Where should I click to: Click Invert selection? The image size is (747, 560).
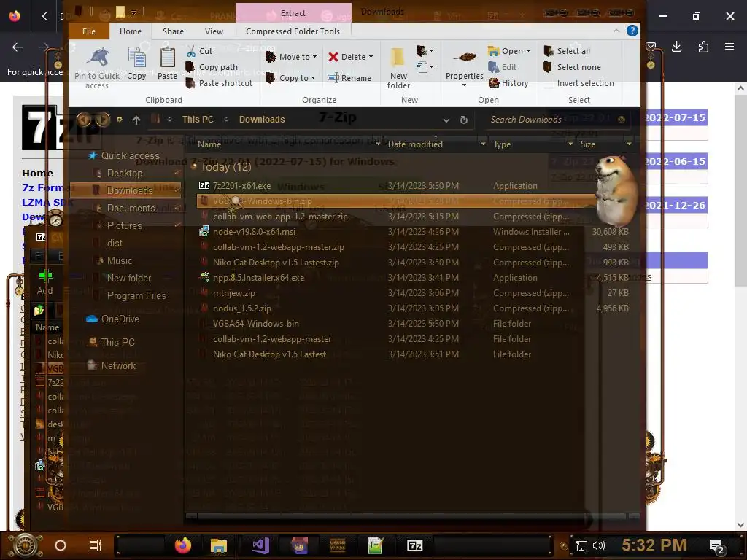pos(578,83)
